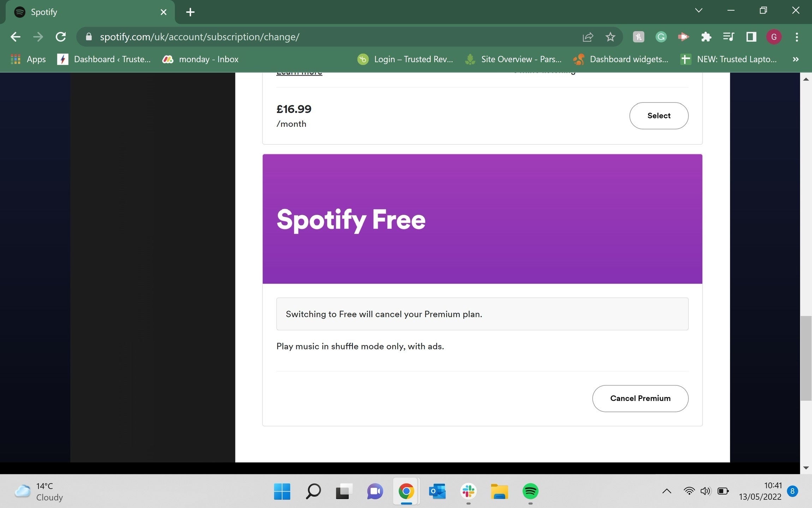
Task: Expand the tab search chevron
Action: pyautogui.click(x=699, y=10)
